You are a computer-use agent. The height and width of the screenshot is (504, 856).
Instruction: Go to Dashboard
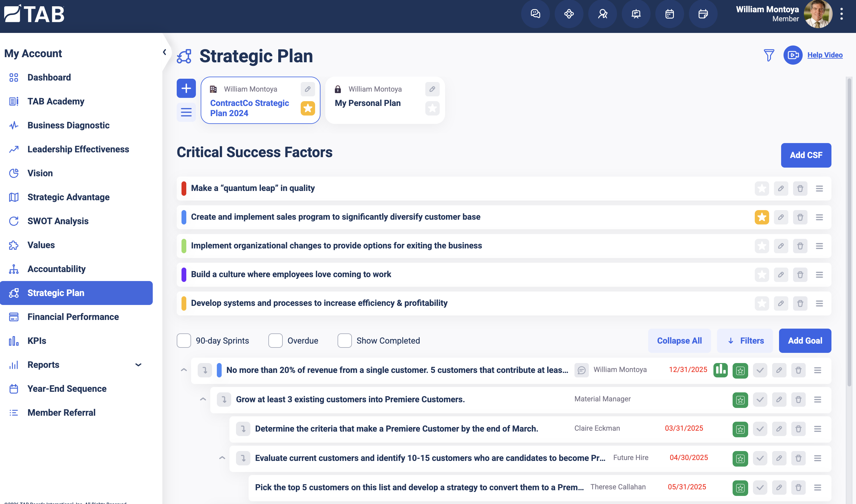coord(49,78)
